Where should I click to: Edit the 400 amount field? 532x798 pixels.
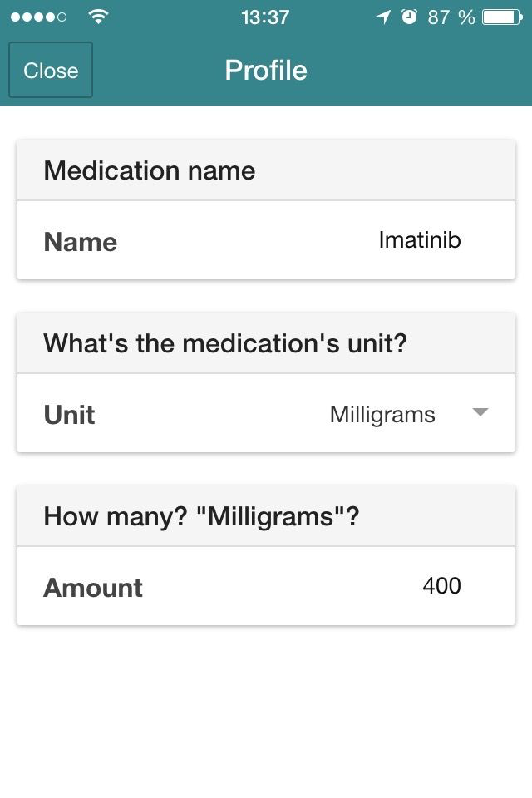click(441, 585)
